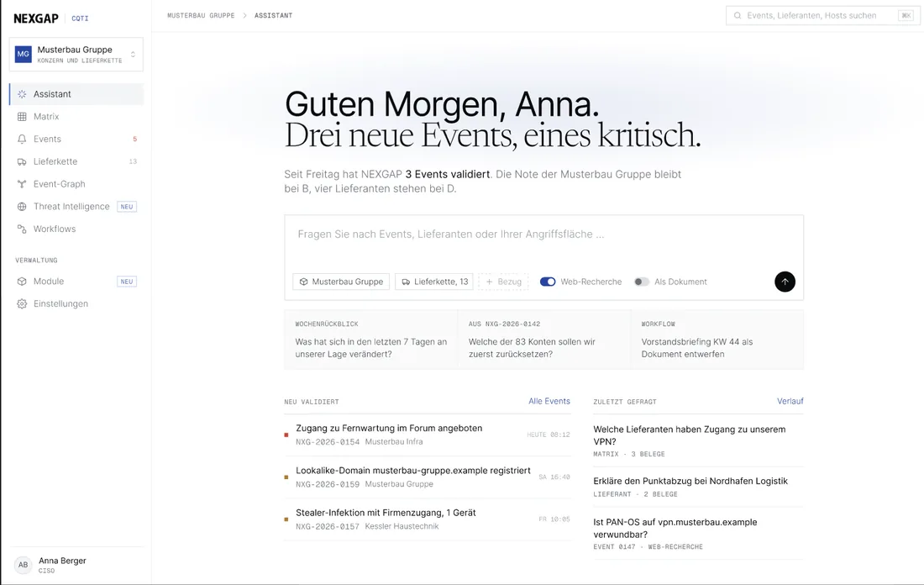
Task: Click the NEU badge next to Module
Action: click(x=127, y=282)
